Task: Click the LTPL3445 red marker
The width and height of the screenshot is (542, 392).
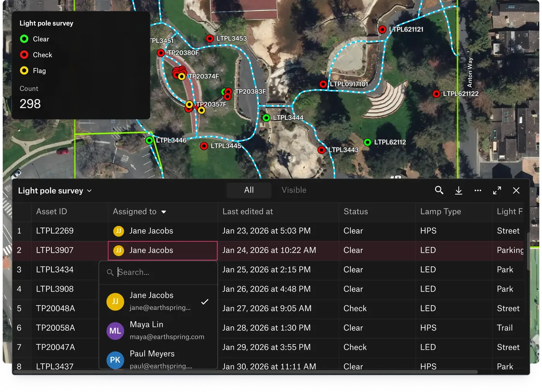Action: click(204, 146)
